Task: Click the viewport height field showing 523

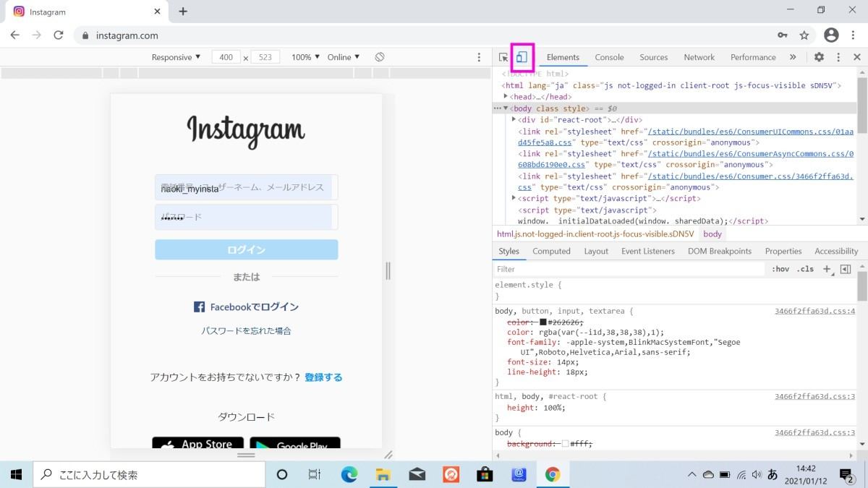Action: pos(265,57)
